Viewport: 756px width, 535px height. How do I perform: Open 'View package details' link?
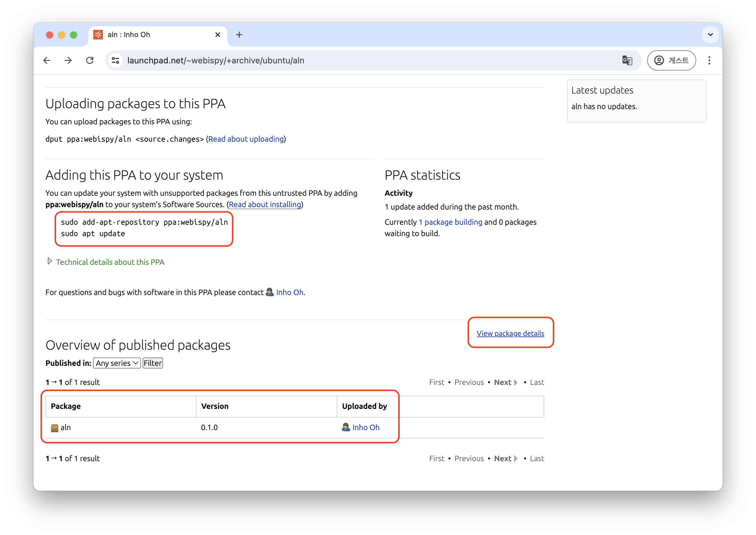click(x=510, y=333)
